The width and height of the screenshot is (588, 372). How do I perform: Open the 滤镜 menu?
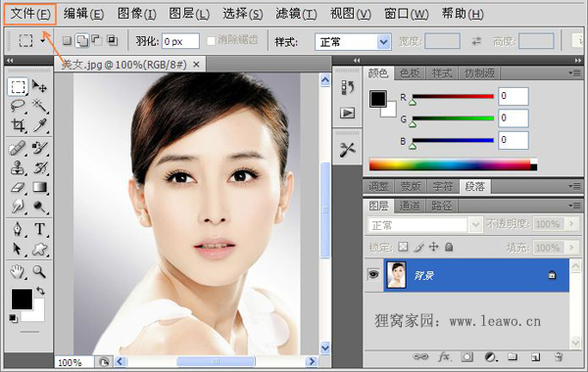[x=296, y=14]
